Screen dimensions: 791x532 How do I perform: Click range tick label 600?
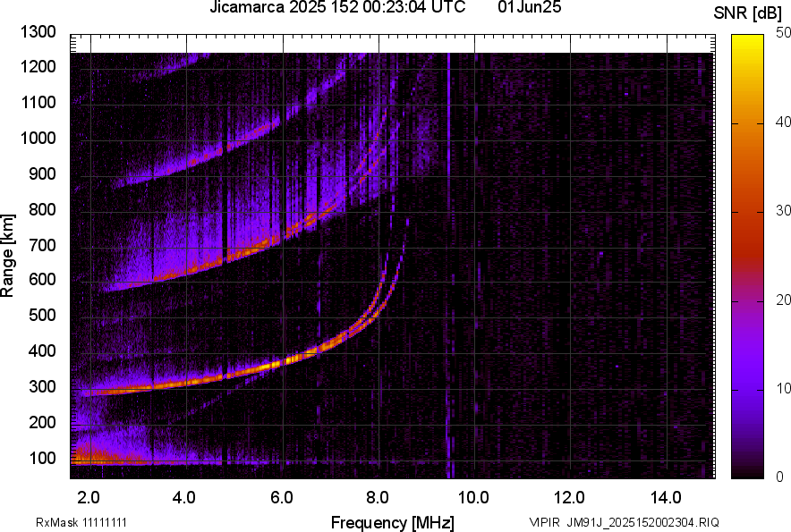(42, 279)
